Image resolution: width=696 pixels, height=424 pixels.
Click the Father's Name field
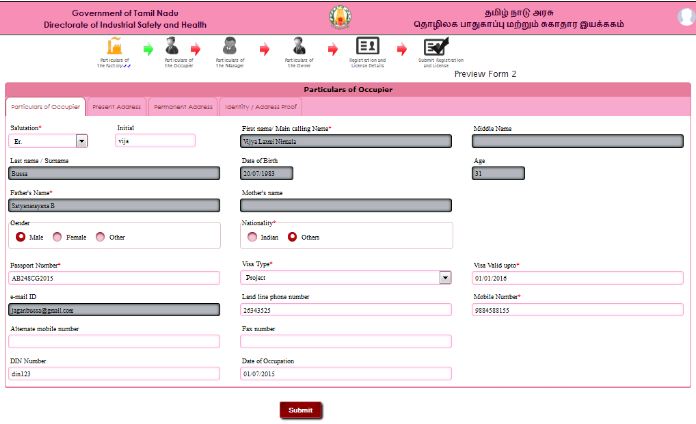coord(114,205)
